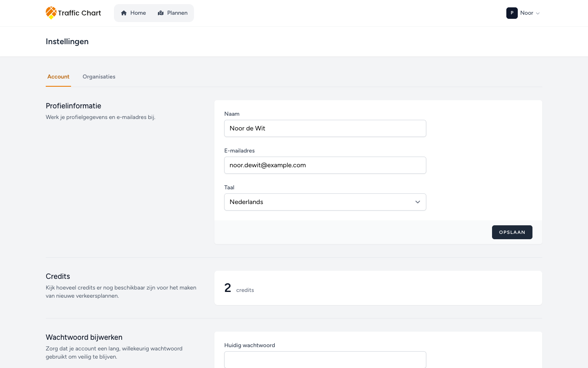Click the 'Kijk hoeveel credits' description text
This screenshot has height=368, width=588.
(121, 292)
